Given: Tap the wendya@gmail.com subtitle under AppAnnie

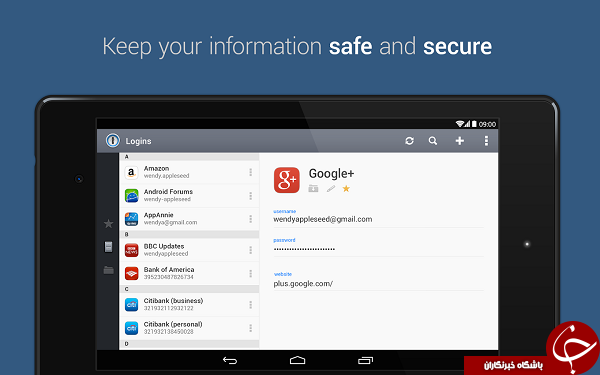Looking at the screenshot, I should (x=170, y=223).
